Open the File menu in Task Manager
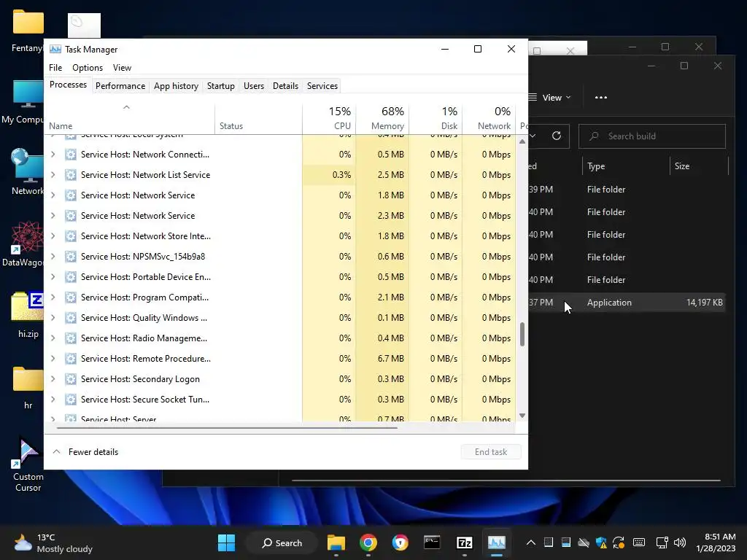The height and width of the screenshot is (560, 747). (x=55, y=68)
